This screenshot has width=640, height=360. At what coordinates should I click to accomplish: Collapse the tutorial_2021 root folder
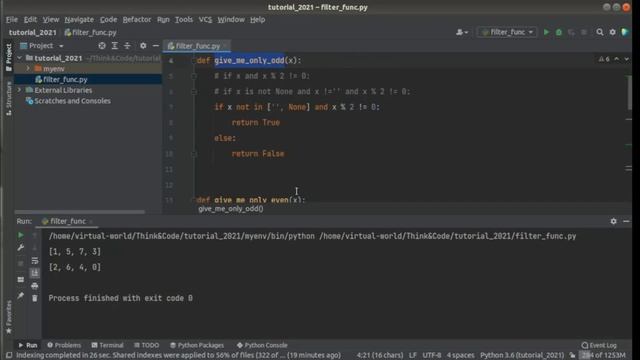(x=19, y=58)
